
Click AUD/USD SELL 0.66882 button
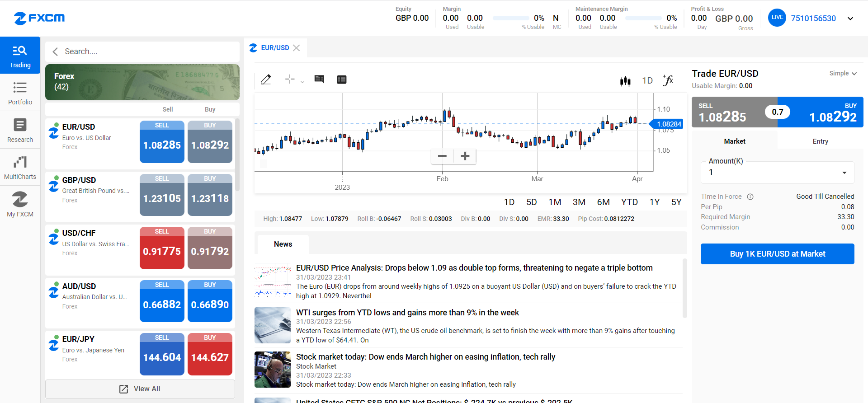coord(162,301)
